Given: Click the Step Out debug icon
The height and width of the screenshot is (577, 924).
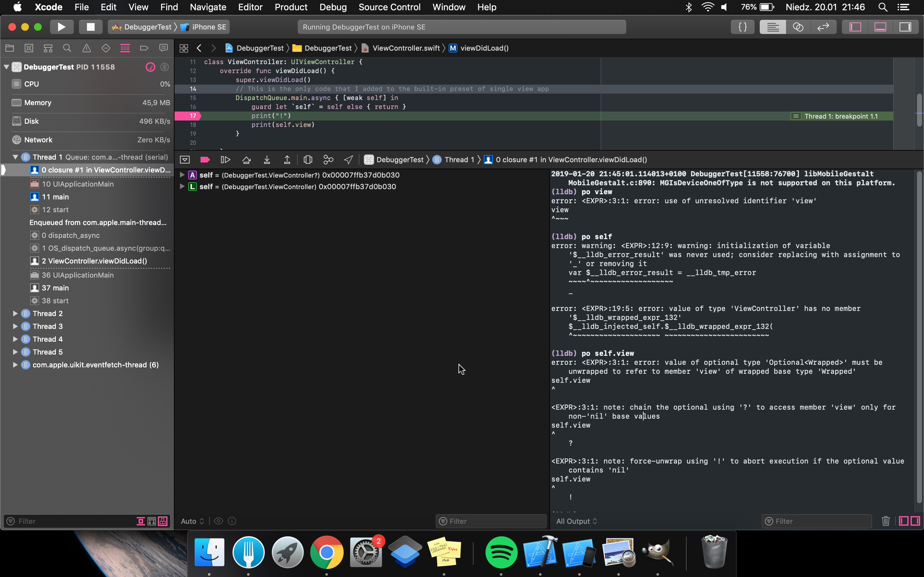Looking at the screenshot, I should (x=287, y=160).
